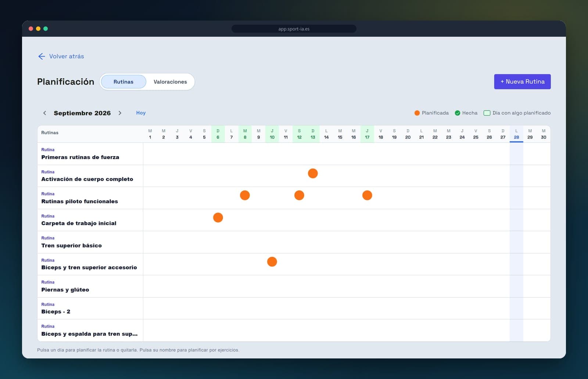This screenshot has width=588, height=379.
Task: Click the app.sport-ia.es address bar
Action: click(294, 29)
